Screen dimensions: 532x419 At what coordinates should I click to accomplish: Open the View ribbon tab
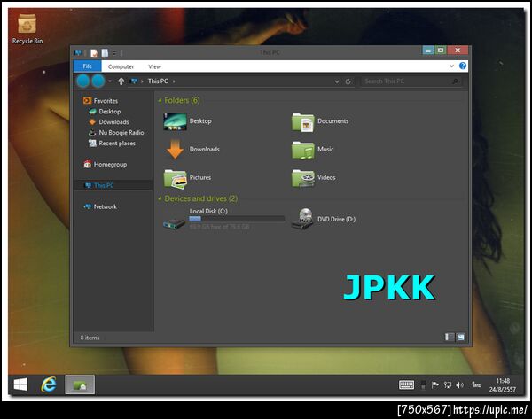(154, 66)
